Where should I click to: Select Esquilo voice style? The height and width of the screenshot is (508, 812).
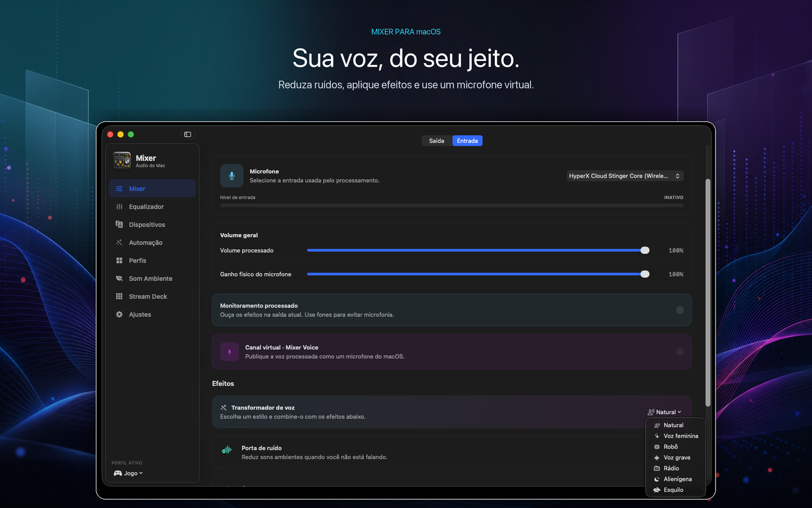click(675, 490)
